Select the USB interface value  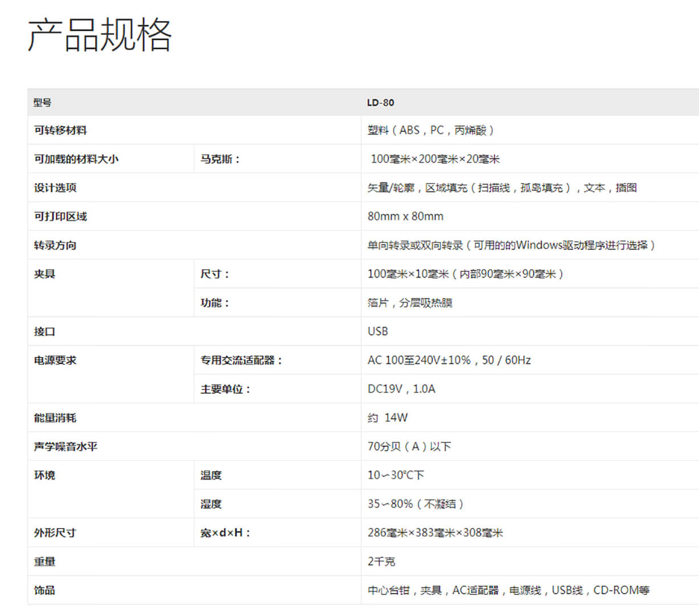pos(378,331)
